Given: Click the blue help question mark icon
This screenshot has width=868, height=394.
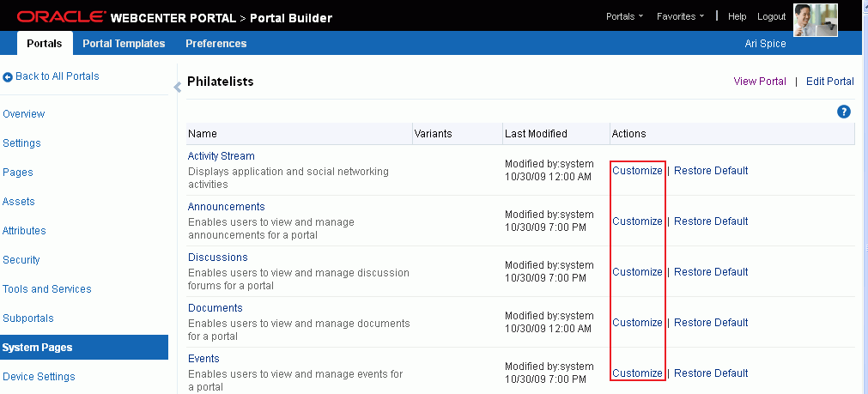Looking at the screenshot, I should (x=843, y=112).
